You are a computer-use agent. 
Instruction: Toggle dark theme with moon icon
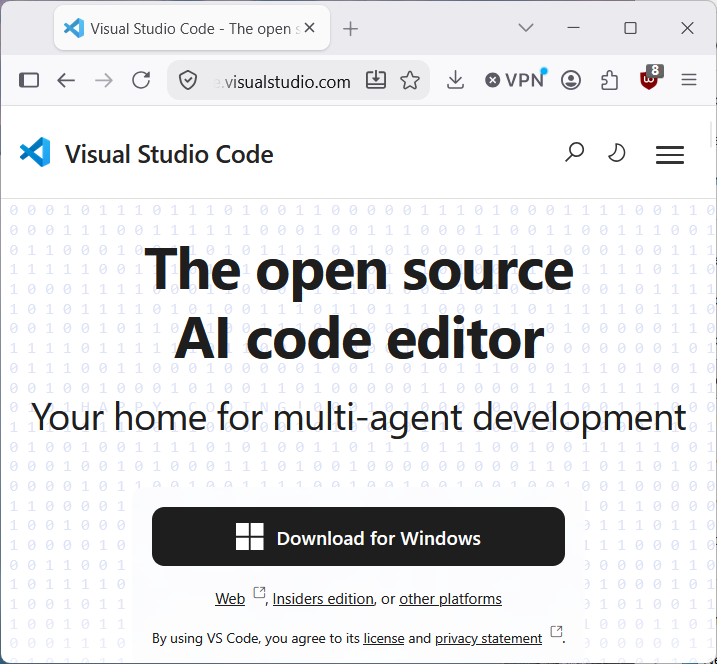tap(616, 153)
